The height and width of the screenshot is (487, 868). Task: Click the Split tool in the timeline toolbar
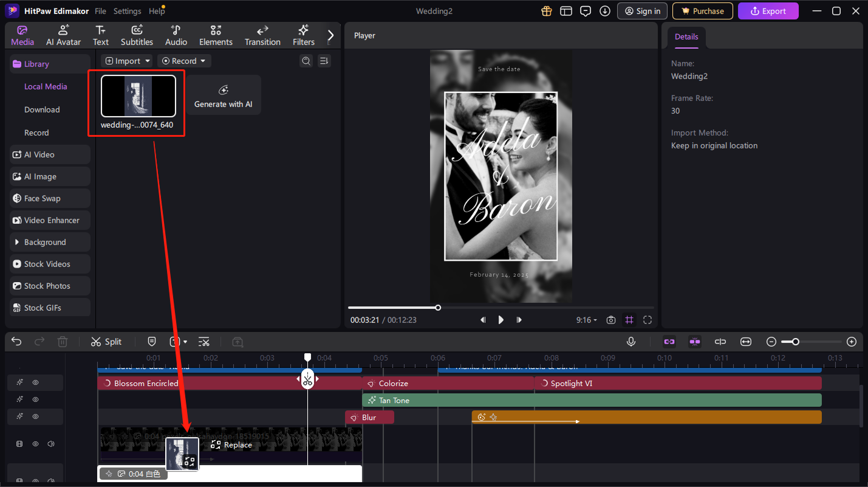tap(106, 342)
